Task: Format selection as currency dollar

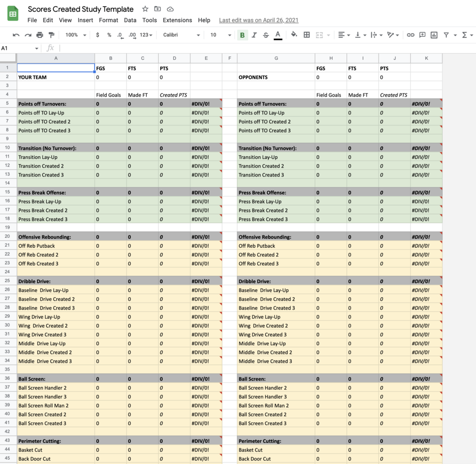Action: (98, 35)
